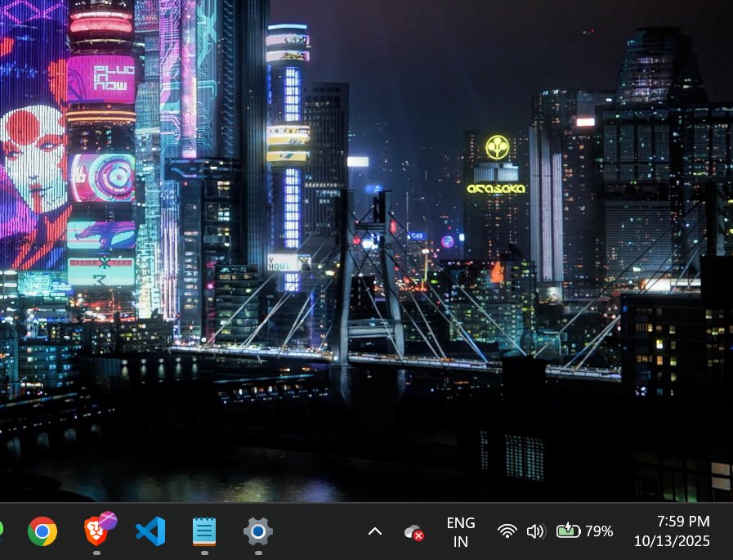Open Visual Studio Code from taskbar
The image size is (733, 560).
[150, 531]
